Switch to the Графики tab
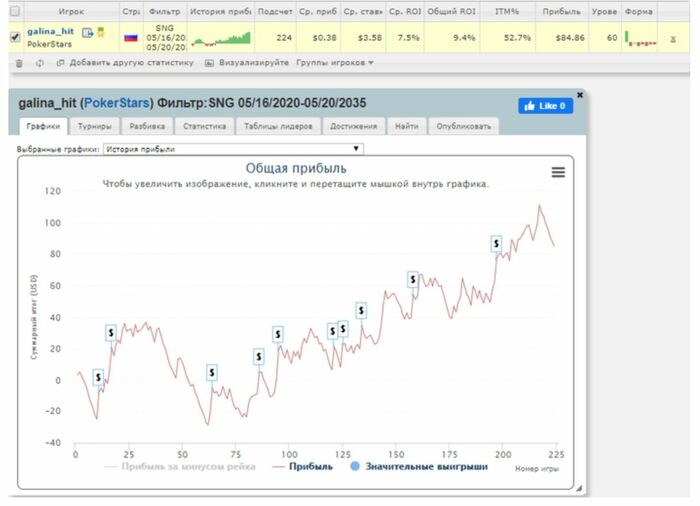The image size is (700, 506). 43,126
